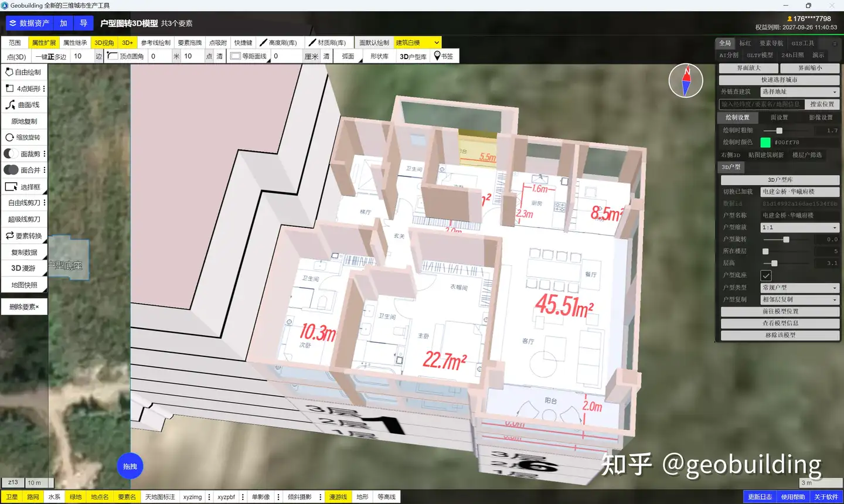Toggle the 路网 road network layer
The height and width of the screenshot is (504, 844).
[33, 497]
